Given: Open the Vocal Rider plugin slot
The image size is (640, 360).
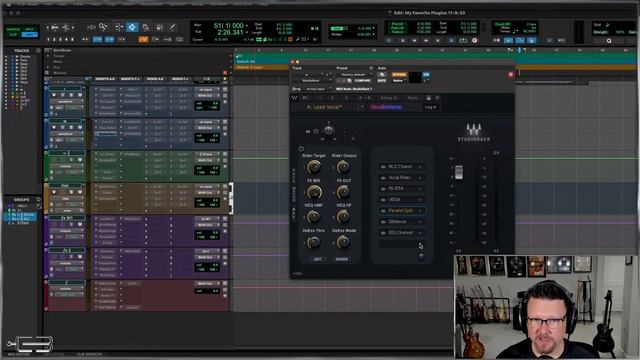Looking at the screenshot, I should pyautogui.click(x=402, y=178).
